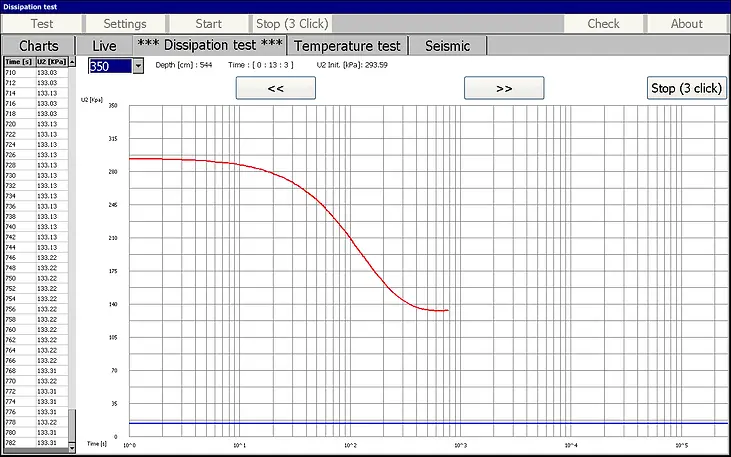Click the 350 label on the U2 axis
This screenshot has height=457, width=731.
[x=113, y=105]
